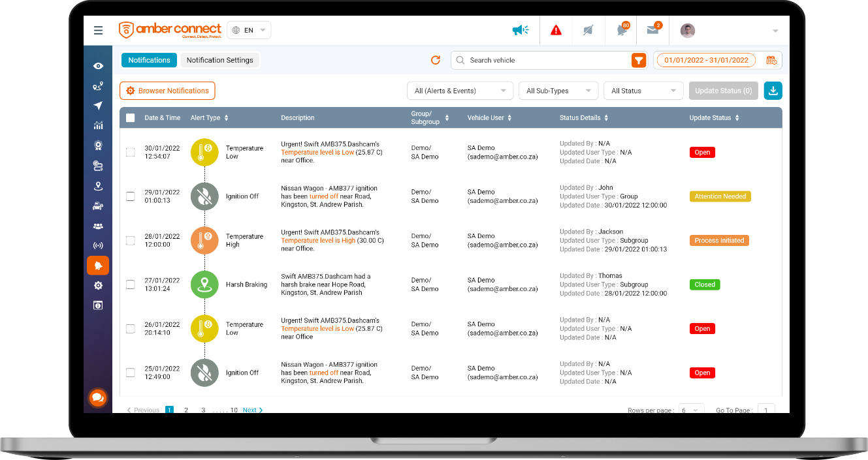Click Open badge on 30/01/2022 row
The width and height of the screenshot is (868, 460).
[702, 152]
